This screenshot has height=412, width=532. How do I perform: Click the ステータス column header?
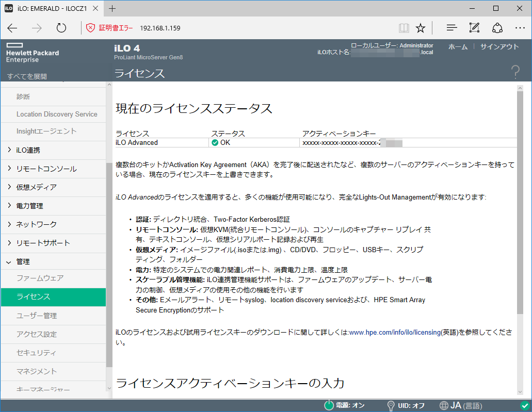point(228,134)
